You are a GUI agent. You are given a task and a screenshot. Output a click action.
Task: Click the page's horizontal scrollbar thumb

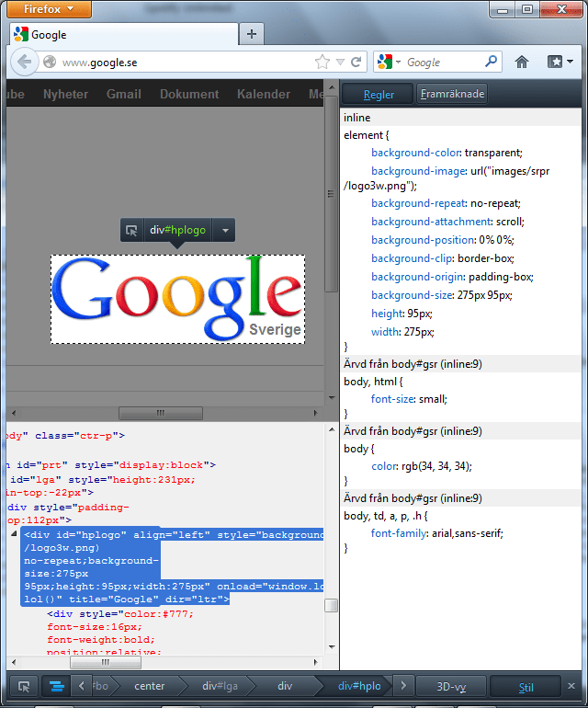(x=161, y=413)
